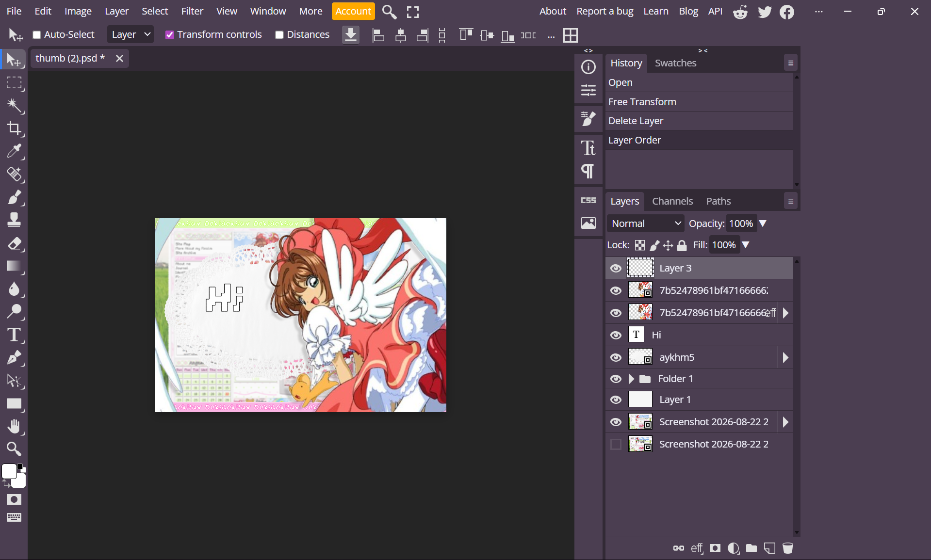Open the Normal blend mode dropdown
This screenshot has width=931, height=560.
[646, 224]
